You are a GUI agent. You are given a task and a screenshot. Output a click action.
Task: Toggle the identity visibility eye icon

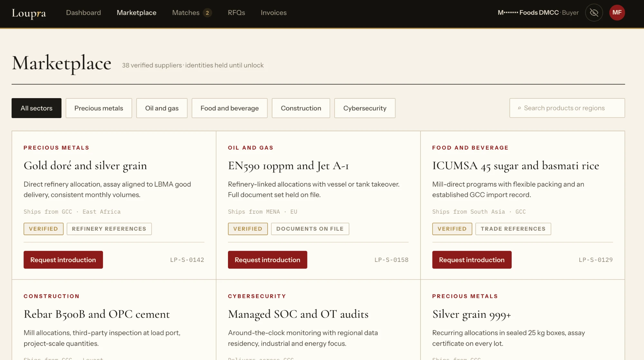pos(594,13)
